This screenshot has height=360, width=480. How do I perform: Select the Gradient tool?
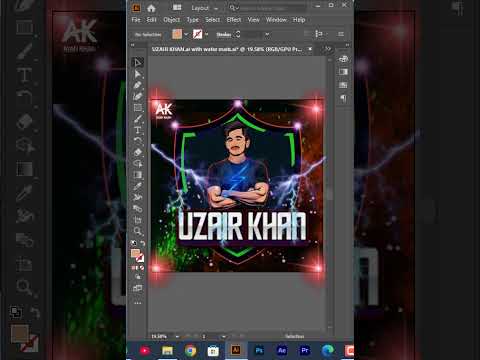pyautogui.click(x=138, y=175)
